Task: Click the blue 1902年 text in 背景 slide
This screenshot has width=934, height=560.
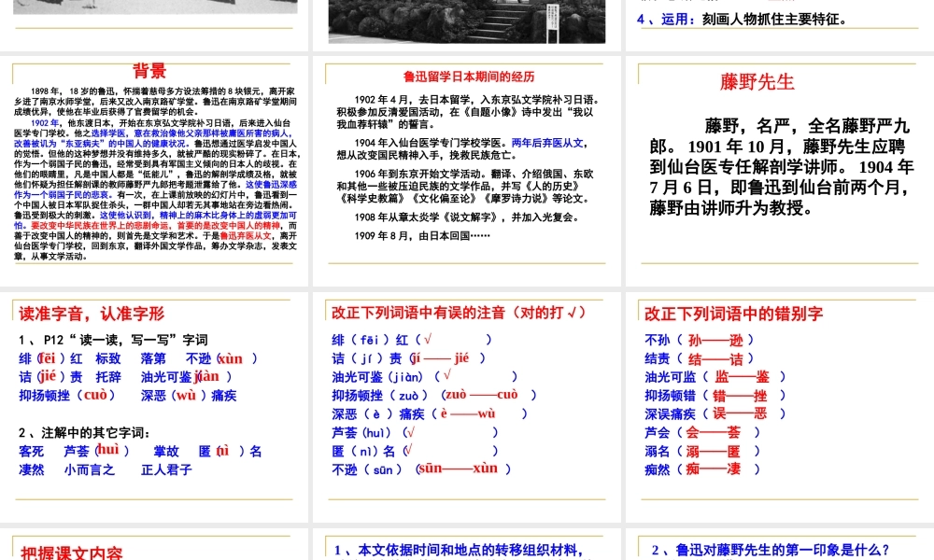Action: point(45,122)
